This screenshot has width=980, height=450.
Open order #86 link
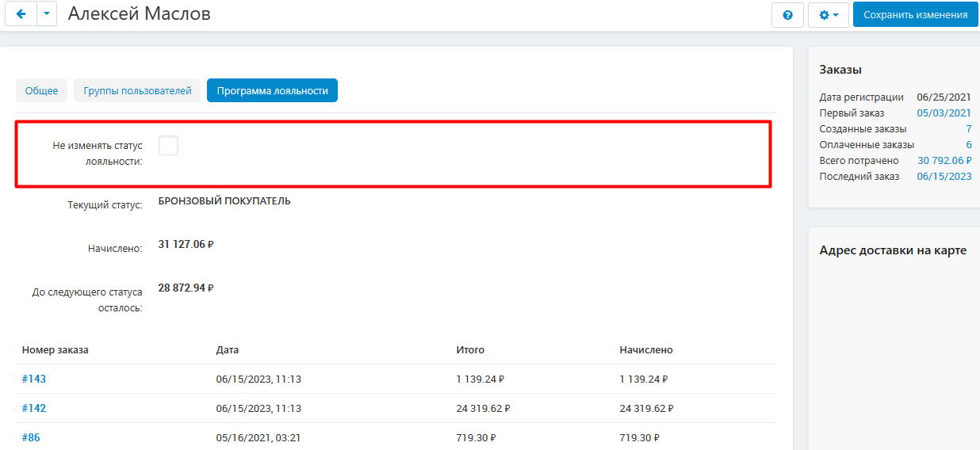31,437
